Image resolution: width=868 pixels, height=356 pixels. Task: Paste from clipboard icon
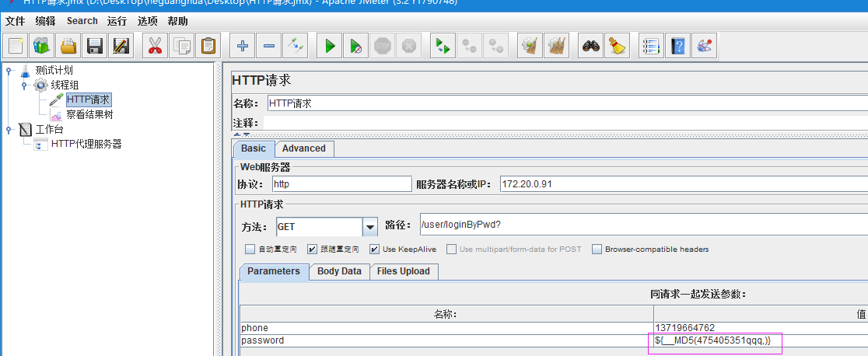coord(208,45)
